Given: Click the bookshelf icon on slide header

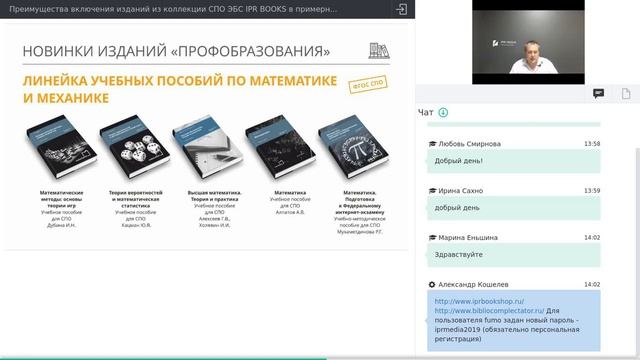Looking at the screenshot, I should coord(379,51).
